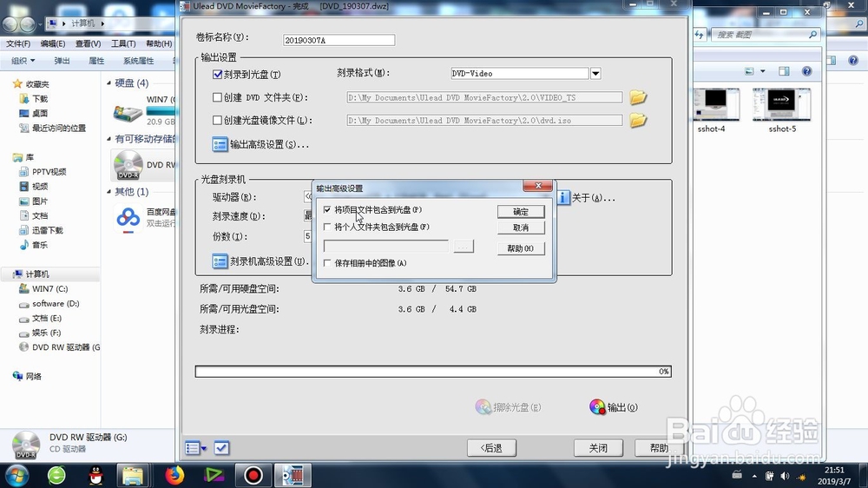Collapse the Computer node in the Explorer navigation tree
This screenshot has height=488, width=868.
click(x=9, y=274)
